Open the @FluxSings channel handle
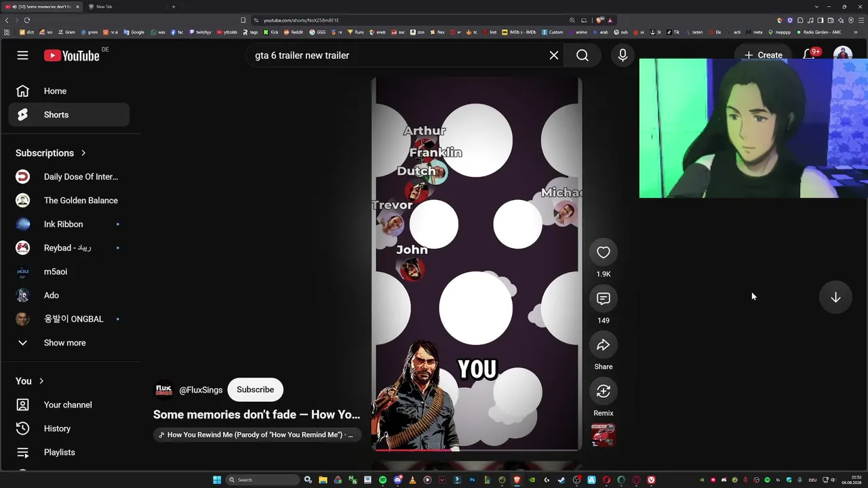 pyautogui.click(x=201, y=390)
